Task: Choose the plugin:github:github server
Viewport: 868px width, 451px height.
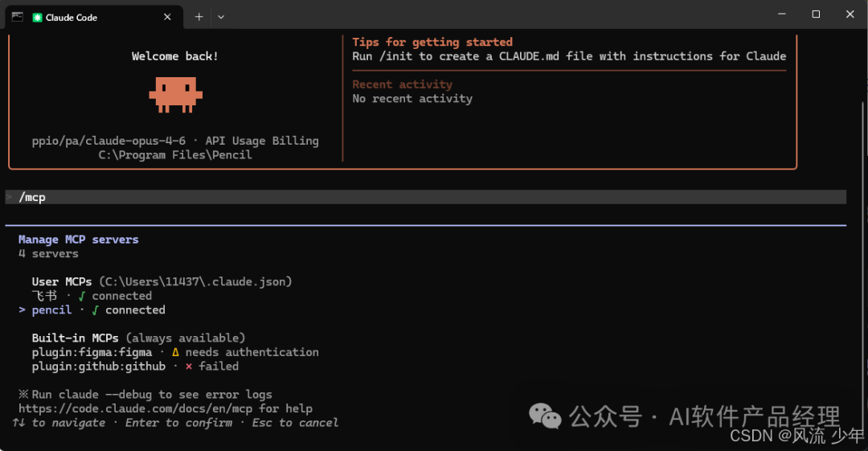Action: point(98,367)
